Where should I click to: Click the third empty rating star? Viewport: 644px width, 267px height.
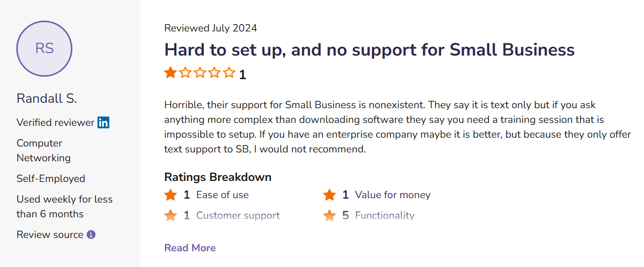pos(200,73)
